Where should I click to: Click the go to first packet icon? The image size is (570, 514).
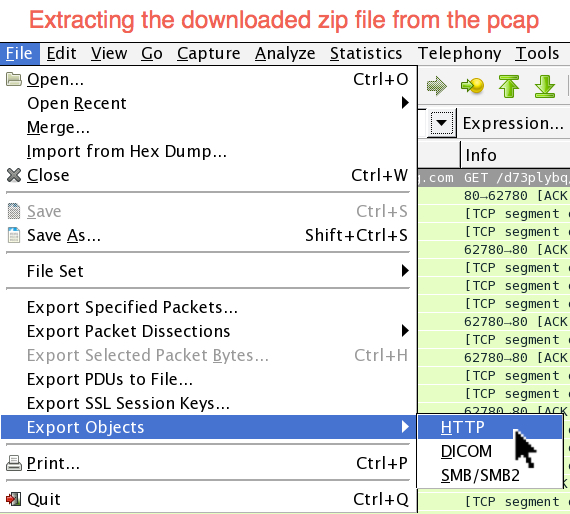509,86
